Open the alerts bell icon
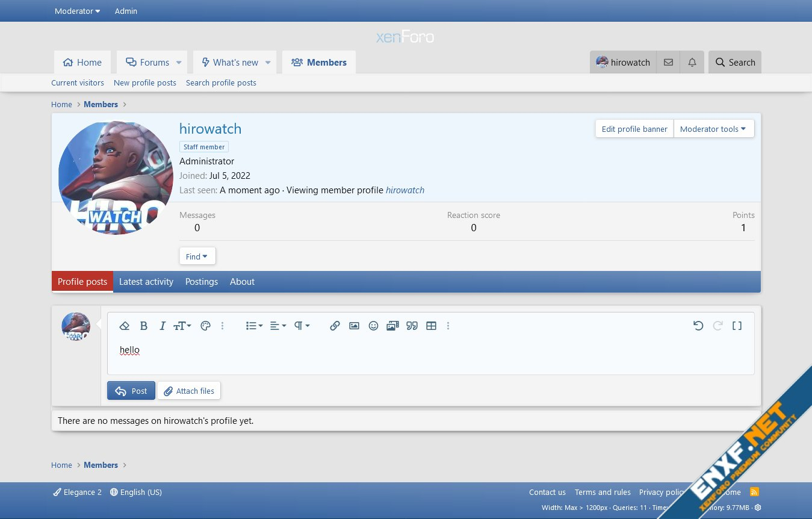The width and height of the screenshot is (812, 519). [692, 63]
